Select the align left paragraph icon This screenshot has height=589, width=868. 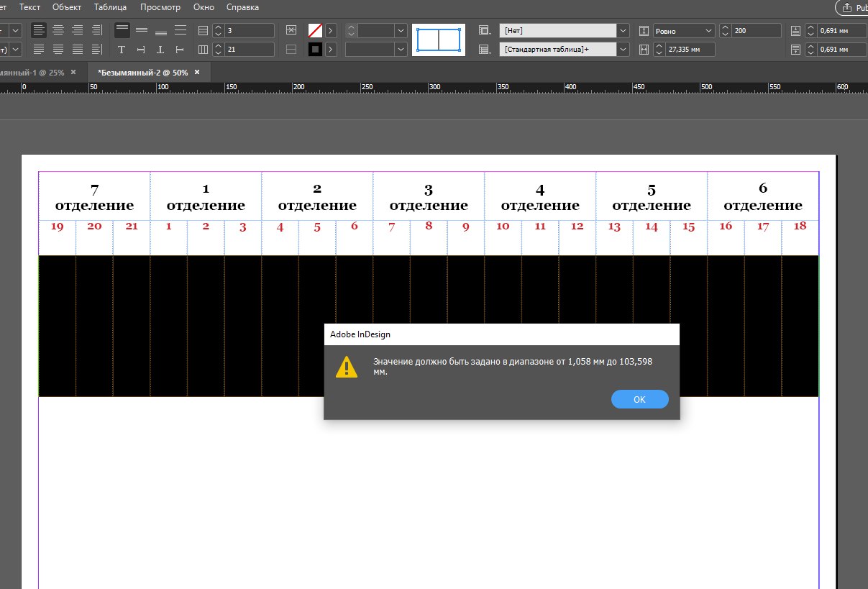pyautogui.click(x=38, y=30)
